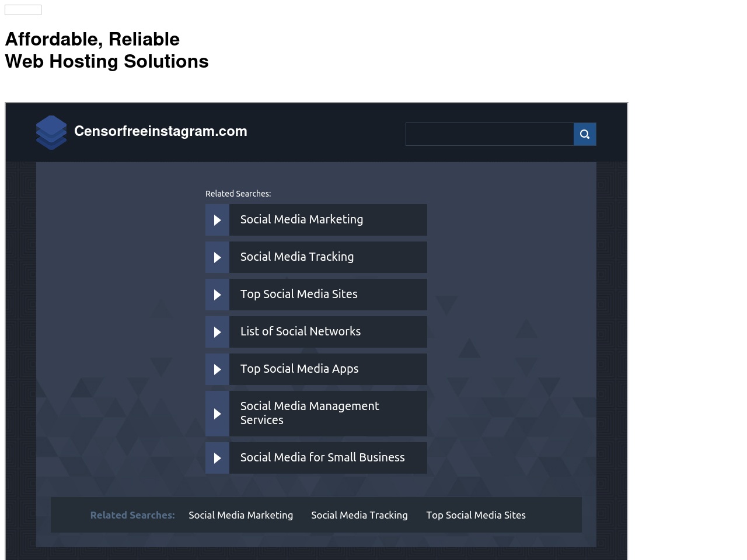
Task: Click arrow icon beside Top Social Media Sites
Action: coord(217,295)
